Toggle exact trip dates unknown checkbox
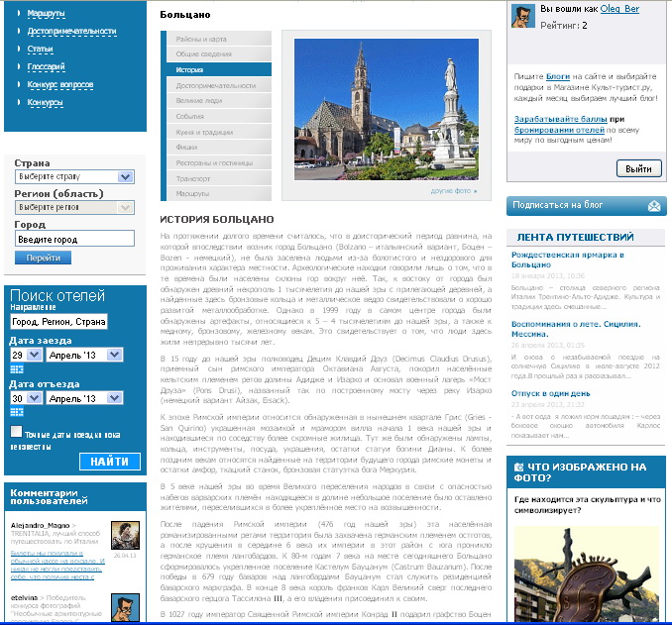 pos(16,432)
